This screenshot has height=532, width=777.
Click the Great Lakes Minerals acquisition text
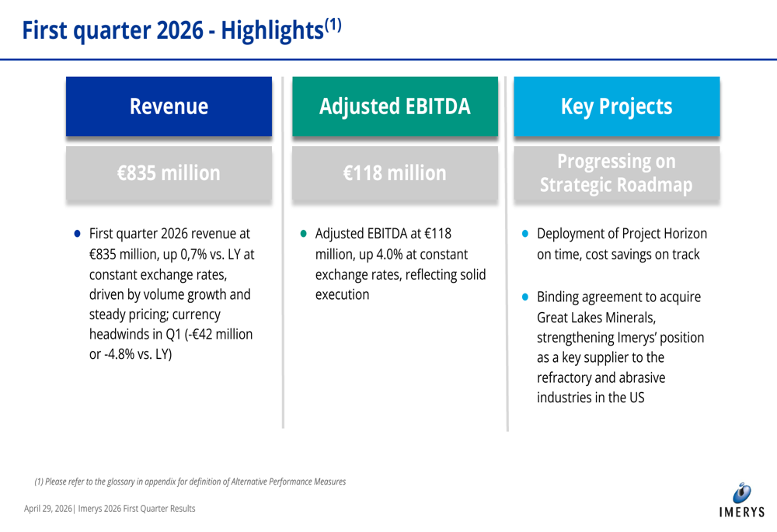pyautogui.click(x=620, y=348)
